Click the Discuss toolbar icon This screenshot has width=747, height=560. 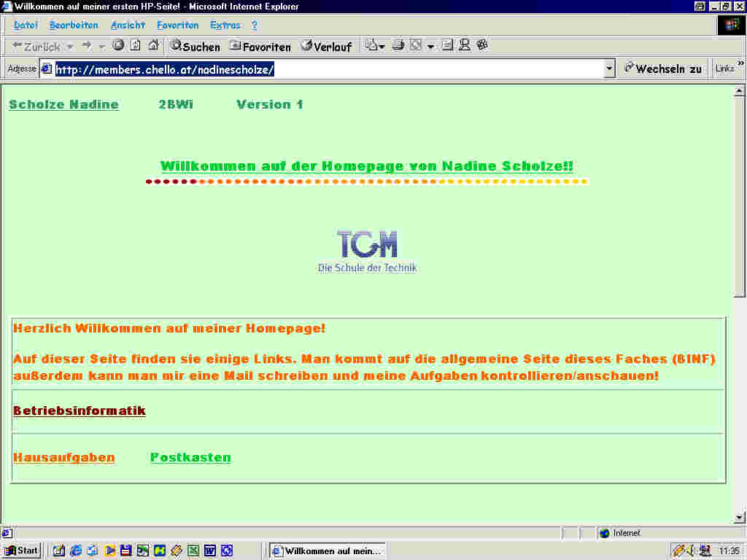coord(447,45)
